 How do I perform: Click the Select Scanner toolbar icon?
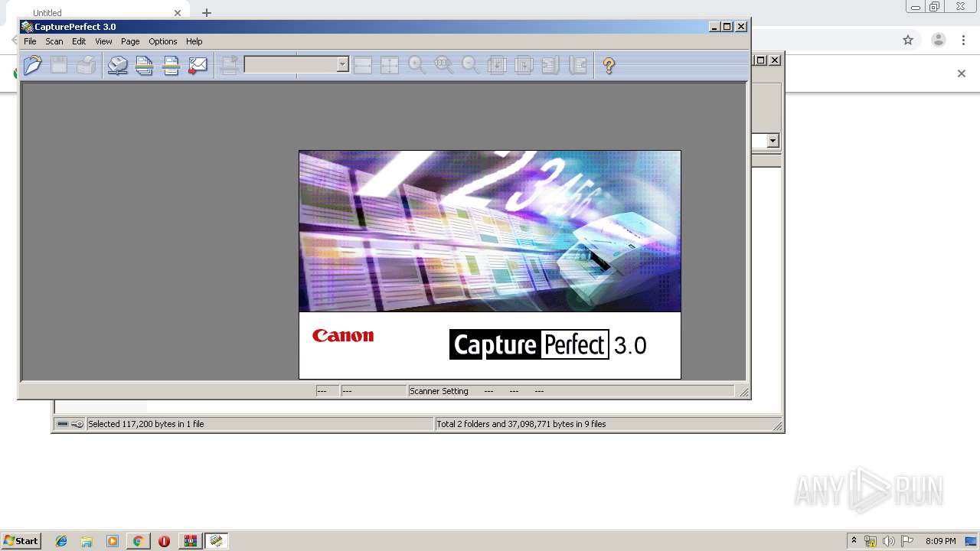click(x=117, y=66)
